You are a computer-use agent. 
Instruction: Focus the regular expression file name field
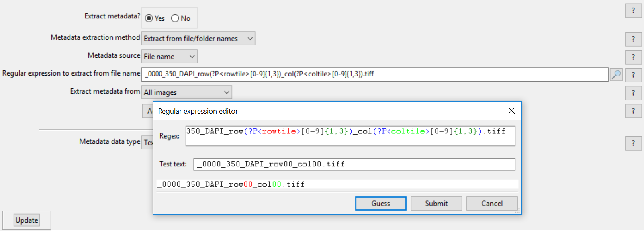(x=374, y=74)
